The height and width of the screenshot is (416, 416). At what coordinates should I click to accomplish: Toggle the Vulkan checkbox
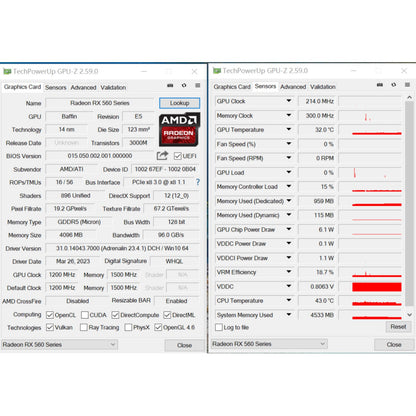pyautogui.click(x=50, y=327)
